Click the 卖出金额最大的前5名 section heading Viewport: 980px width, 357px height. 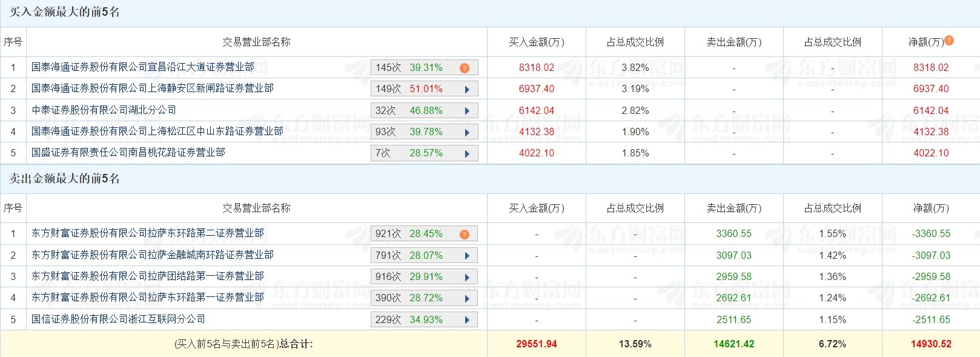64,178
